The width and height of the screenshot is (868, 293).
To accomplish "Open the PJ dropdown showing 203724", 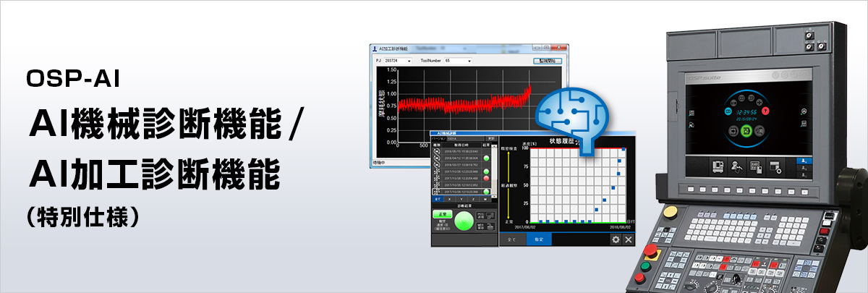I will point(396,61).
